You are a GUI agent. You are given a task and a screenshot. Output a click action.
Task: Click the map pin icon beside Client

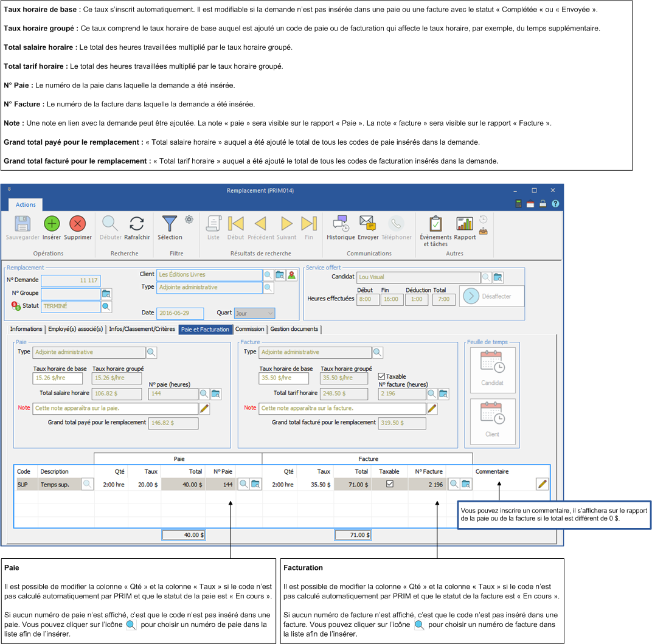[x=292, y=275]
